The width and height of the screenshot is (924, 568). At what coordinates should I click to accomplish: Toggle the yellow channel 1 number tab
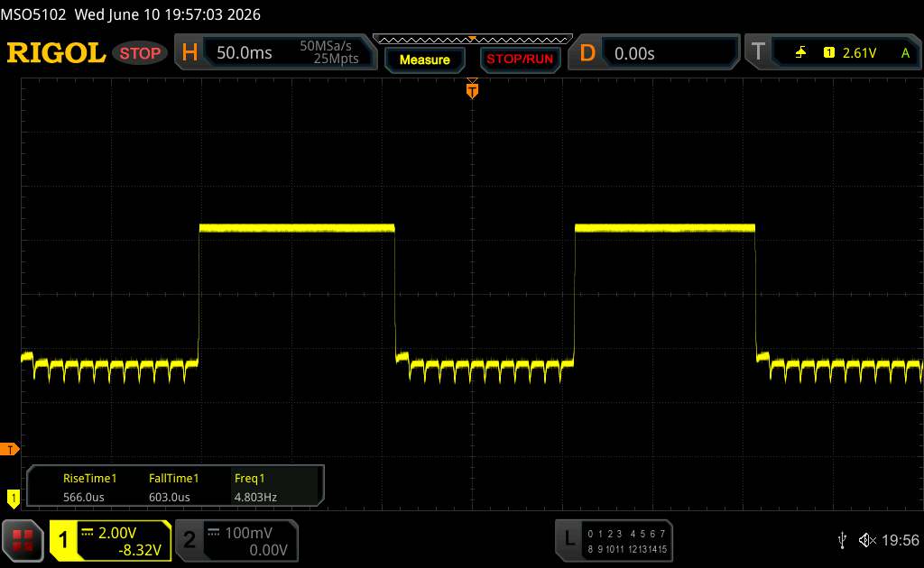(x=63, y=540)
